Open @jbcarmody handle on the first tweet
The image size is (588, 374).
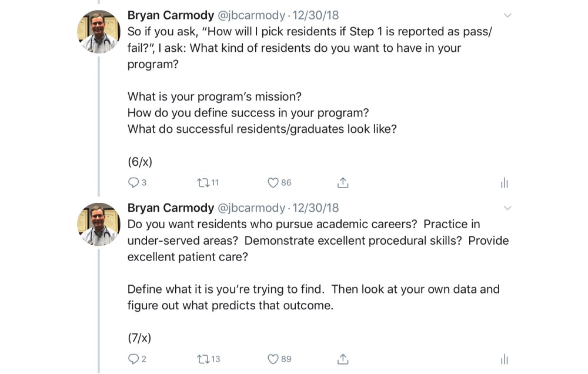pyautogui.click(x=251, y=15)
